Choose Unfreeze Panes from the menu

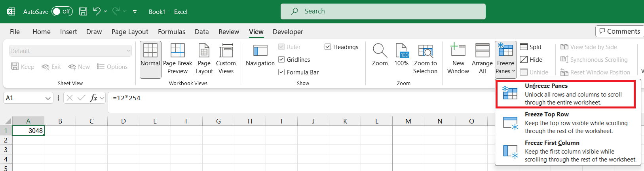566,94
